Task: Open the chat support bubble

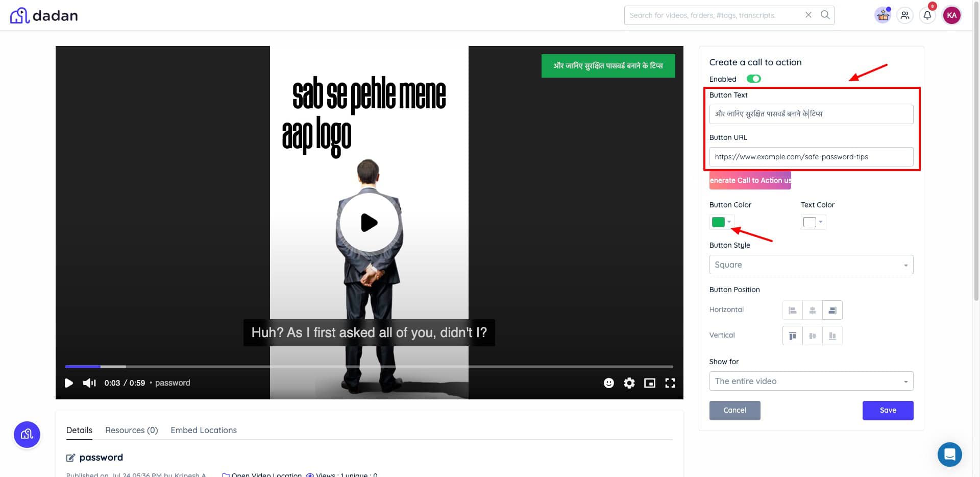Action: tap(949, 454)
